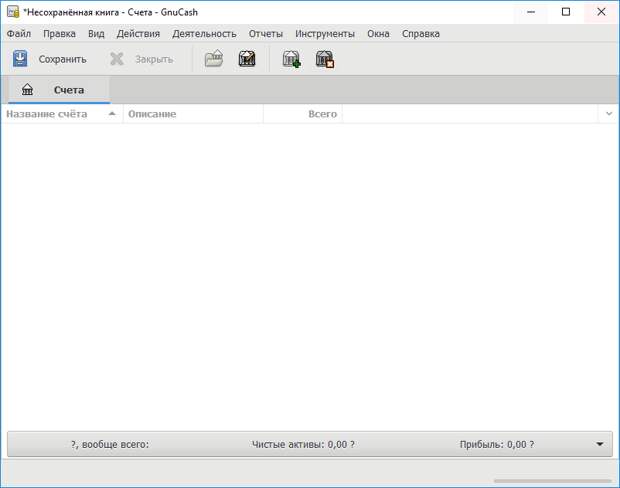Open the Файл menu
This screenshot has width=620, height=488.
tap(19, 34)
